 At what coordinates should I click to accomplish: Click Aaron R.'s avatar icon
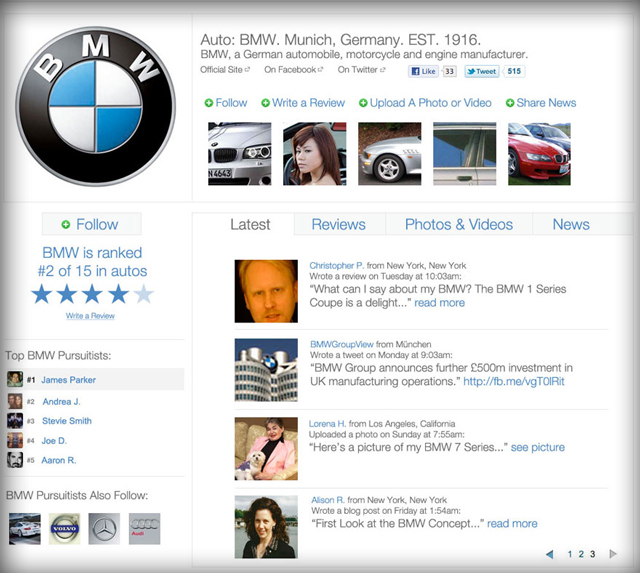pos(15,460)
